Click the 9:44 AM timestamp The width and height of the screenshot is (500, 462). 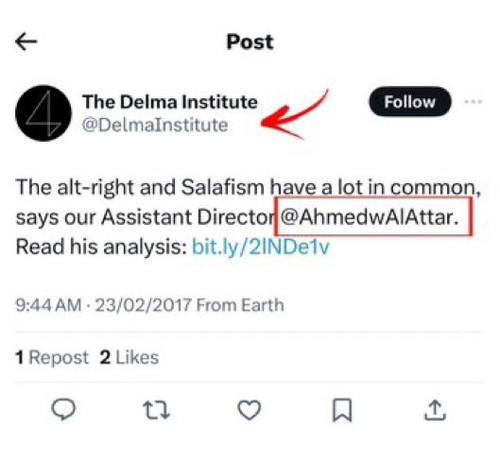tap(48, 305)
